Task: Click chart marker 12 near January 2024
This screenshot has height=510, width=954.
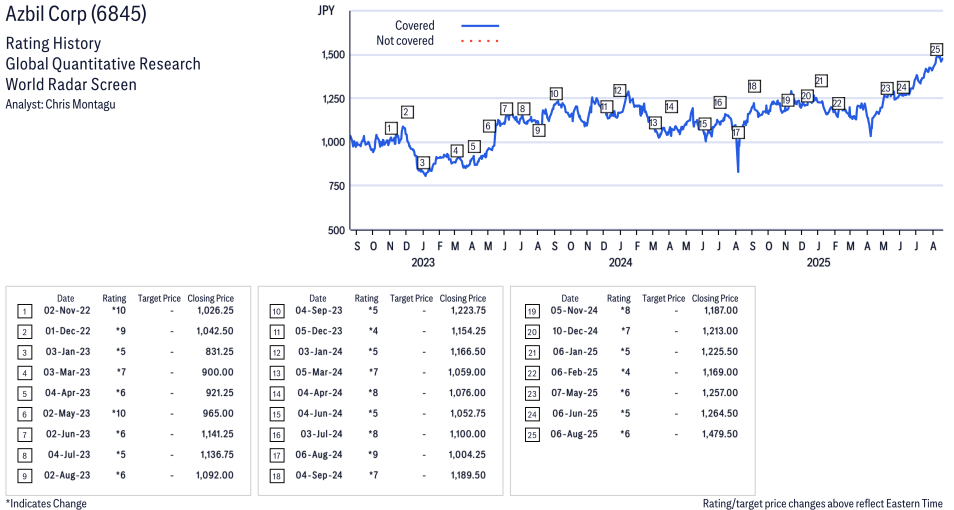Action: click(619, 91)
